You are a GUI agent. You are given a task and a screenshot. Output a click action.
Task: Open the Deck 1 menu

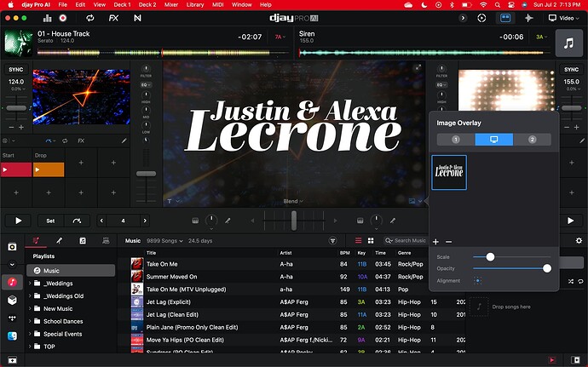122,4
